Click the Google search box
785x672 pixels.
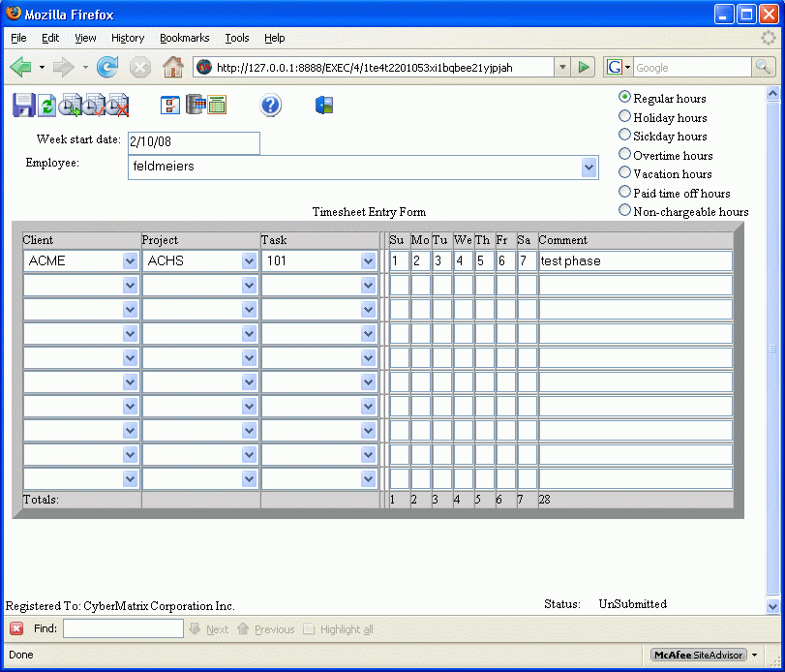coord(692,67)
